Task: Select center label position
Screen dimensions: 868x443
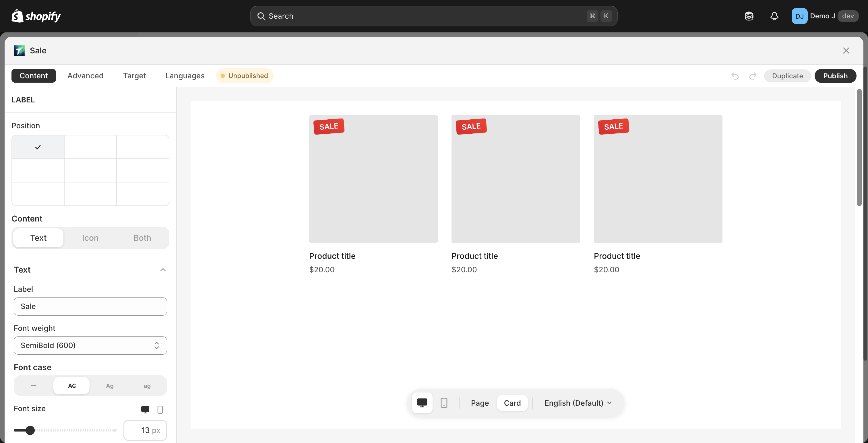Action: (90, 170)
